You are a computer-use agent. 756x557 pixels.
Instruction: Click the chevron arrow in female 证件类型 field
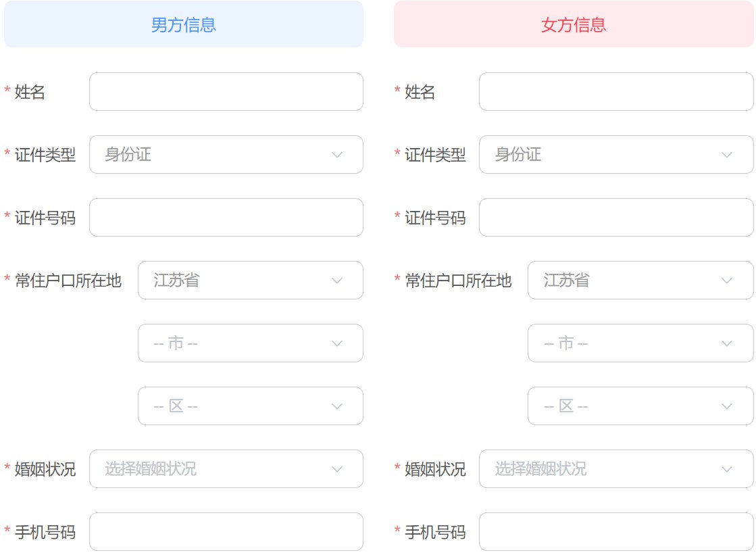(x=727, y=155)
